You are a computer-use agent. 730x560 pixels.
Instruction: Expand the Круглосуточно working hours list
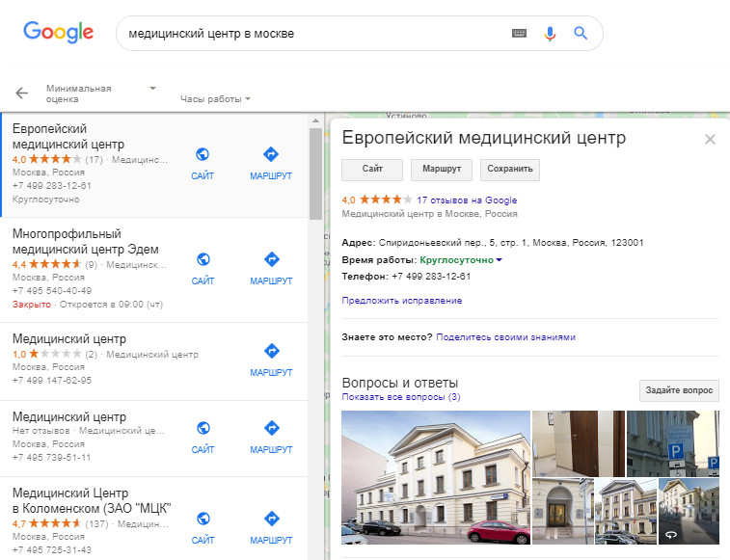coord(500,260)
